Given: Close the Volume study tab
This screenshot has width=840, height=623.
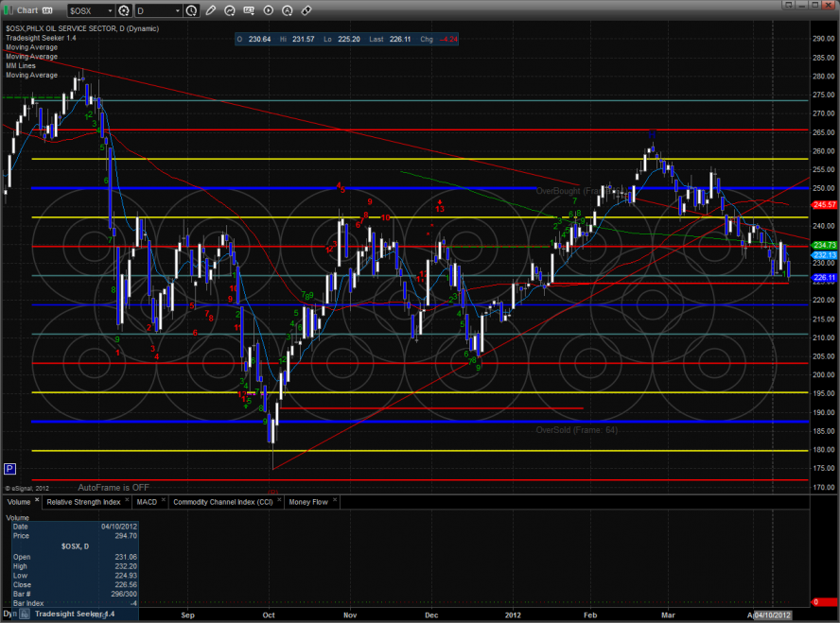Looking at the screenshot, I should (38, 501).
